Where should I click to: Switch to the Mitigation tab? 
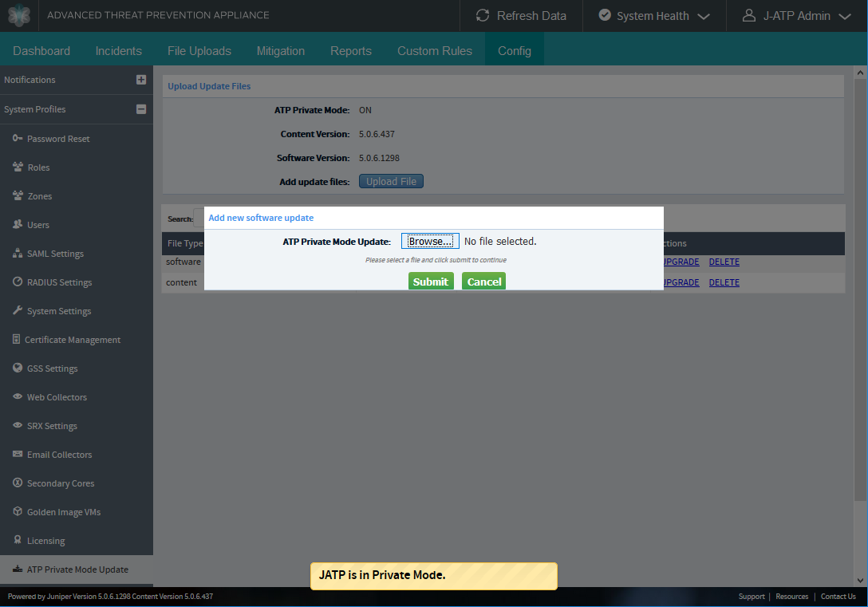[x=281, y=51]
